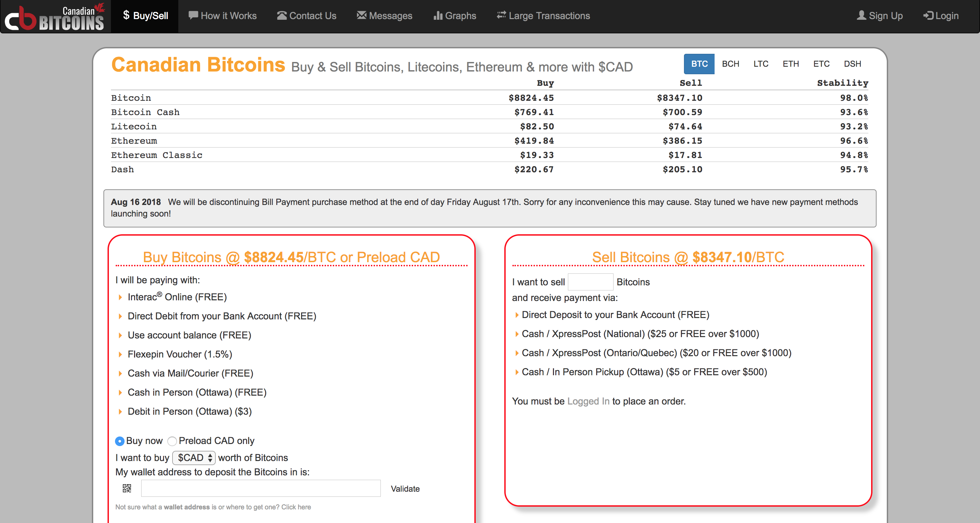
Task: Click the Sign Up user icon
Action: pyautogui.click(x=861, y=15)
